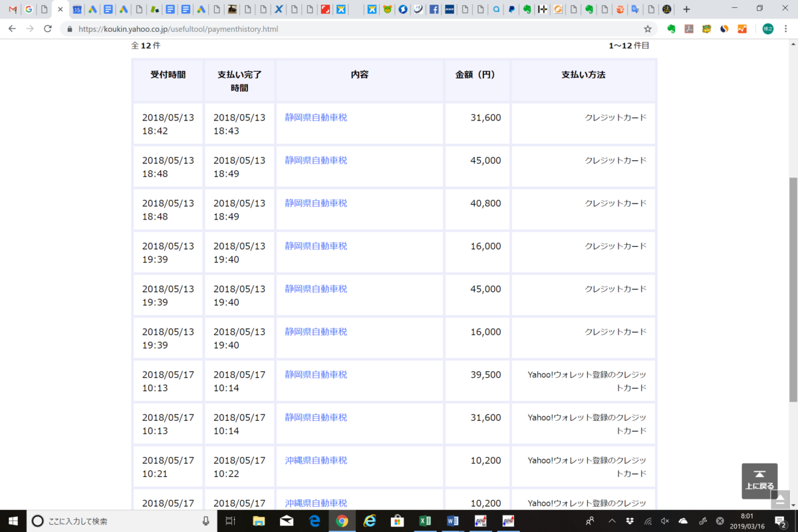798x532 pixels.
Task: Select the 39,500 amount cell
Action: [477, 380]
